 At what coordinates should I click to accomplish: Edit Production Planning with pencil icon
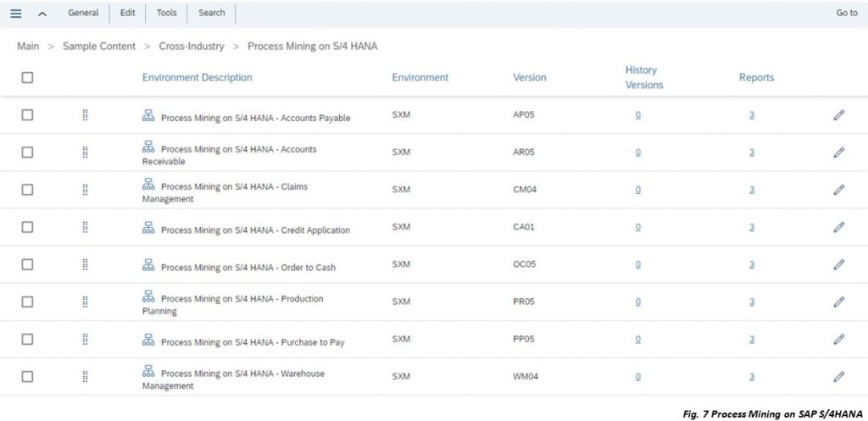[838, 302]
